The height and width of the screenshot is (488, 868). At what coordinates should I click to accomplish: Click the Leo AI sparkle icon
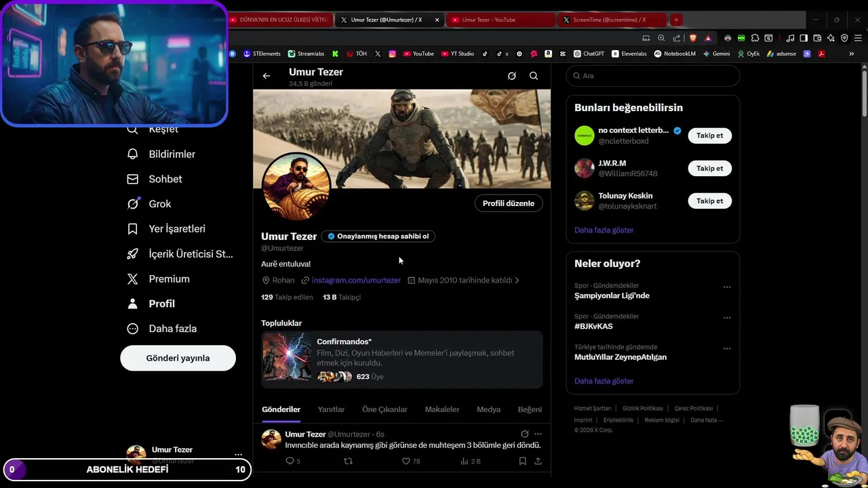(831, 38)
